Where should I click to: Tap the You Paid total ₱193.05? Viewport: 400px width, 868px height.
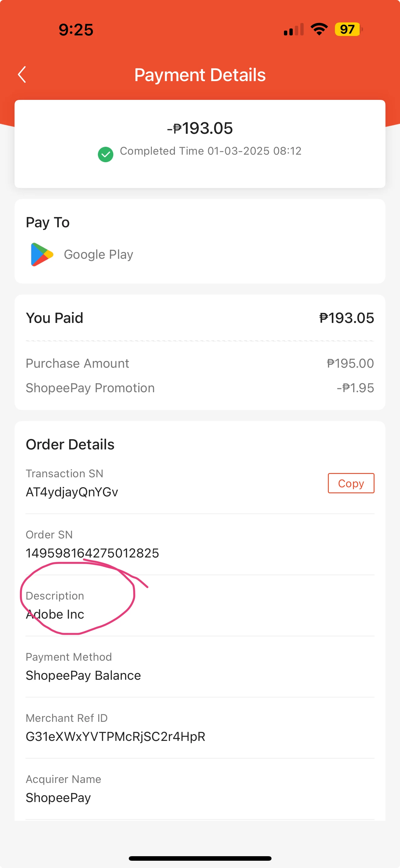[347, 318]
